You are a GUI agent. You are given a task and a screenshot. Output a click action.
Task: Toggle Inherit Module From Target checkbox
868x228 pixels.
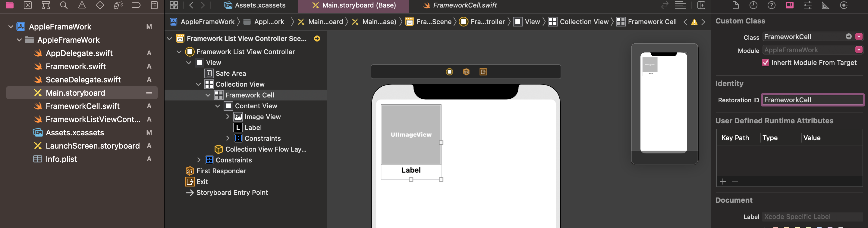pyautogui.click(x=766, y=63)
